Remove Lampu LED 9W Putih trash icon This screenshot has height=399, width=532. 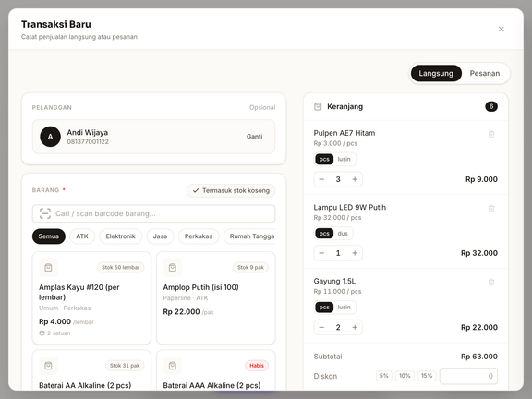[491, 209]
